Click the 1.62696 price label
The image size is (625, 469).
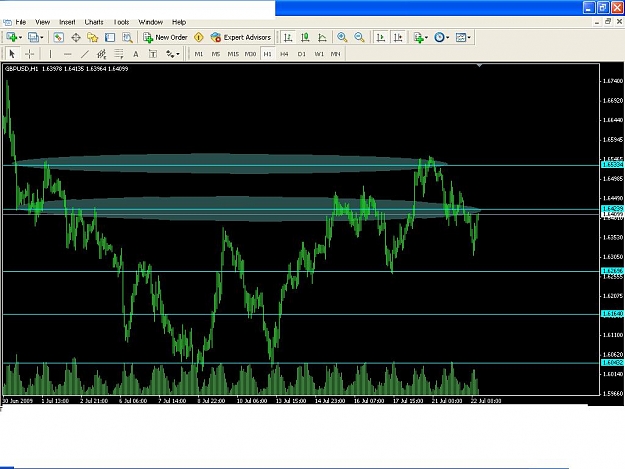(x=612, y=271)
